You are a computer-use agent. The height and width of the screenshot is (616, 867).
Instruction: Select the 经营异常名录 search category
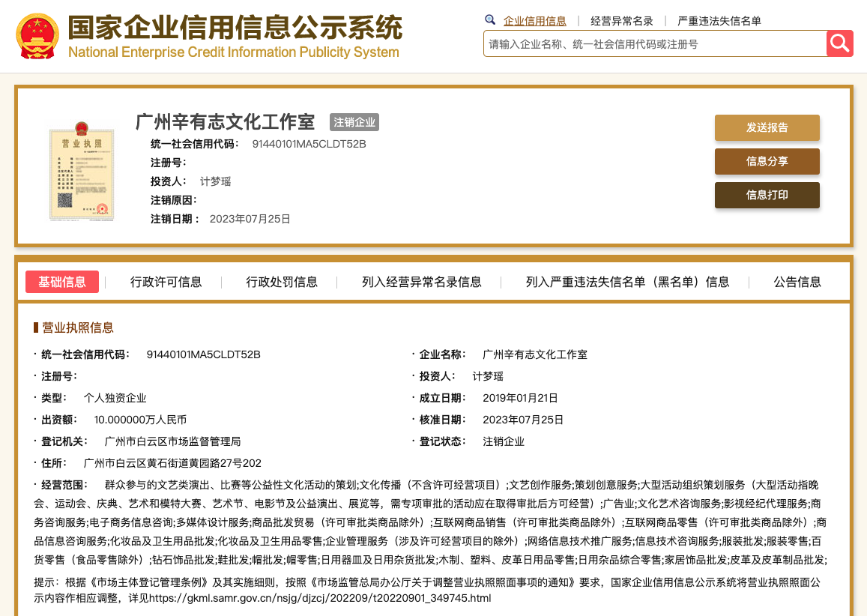pyautogui.click(x=621, y=21)
